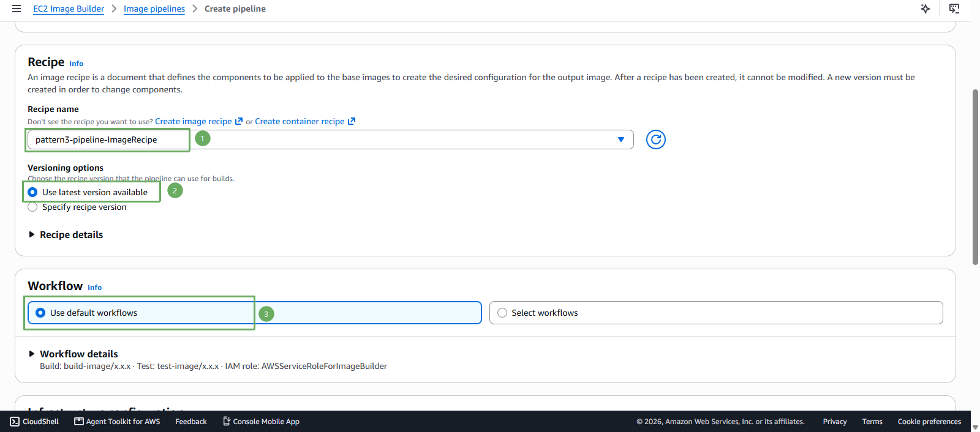Select Specify recipe version option
The height and width of the screenshot is (432, 980).
pos(32,207)
